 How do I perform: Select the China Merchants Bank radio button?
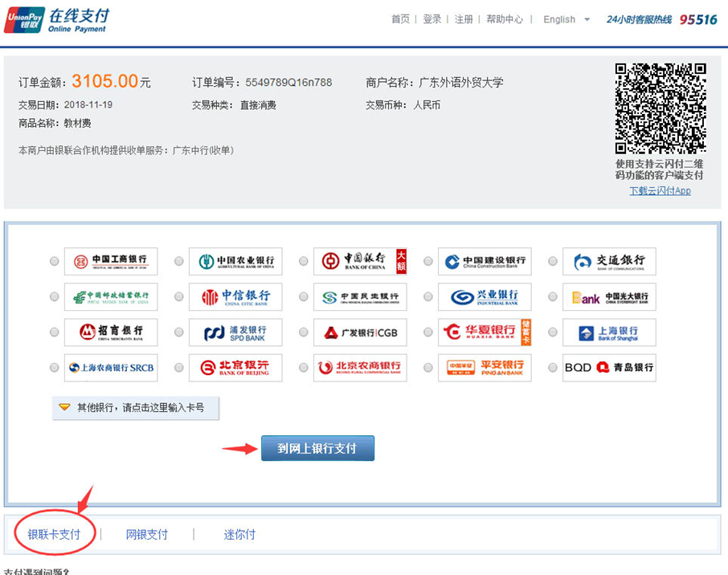click(x=55, y=332)
